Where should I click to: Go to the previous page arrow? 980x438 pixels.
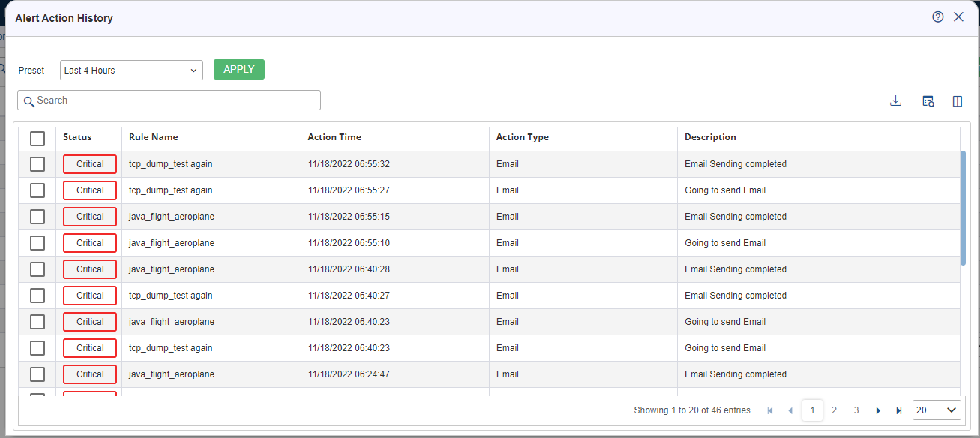pos(790,410)
